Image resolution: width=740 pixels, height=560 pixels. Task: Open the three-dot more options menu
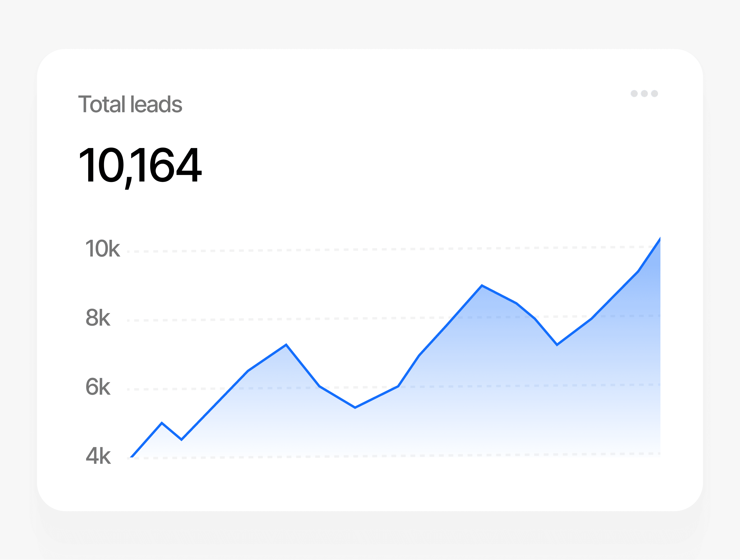pos(644,93)
